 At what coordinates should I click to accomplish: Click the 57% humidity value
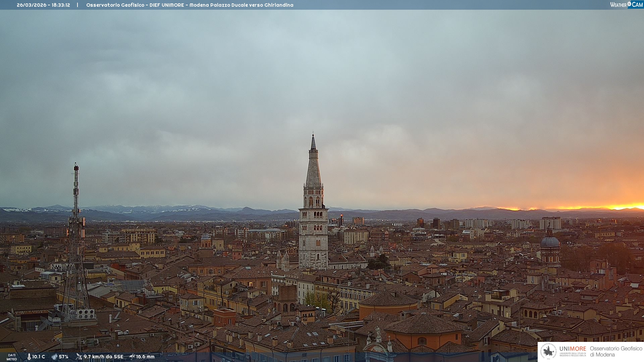pyautogui.click(x=64, y=357)
